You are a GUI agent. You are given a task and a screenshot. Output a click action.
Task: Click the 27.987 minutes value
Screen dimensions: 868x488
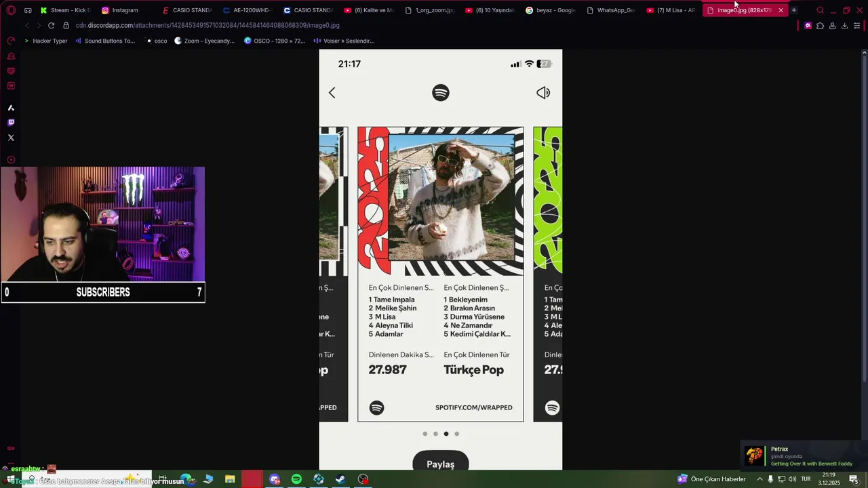(388, 369)
